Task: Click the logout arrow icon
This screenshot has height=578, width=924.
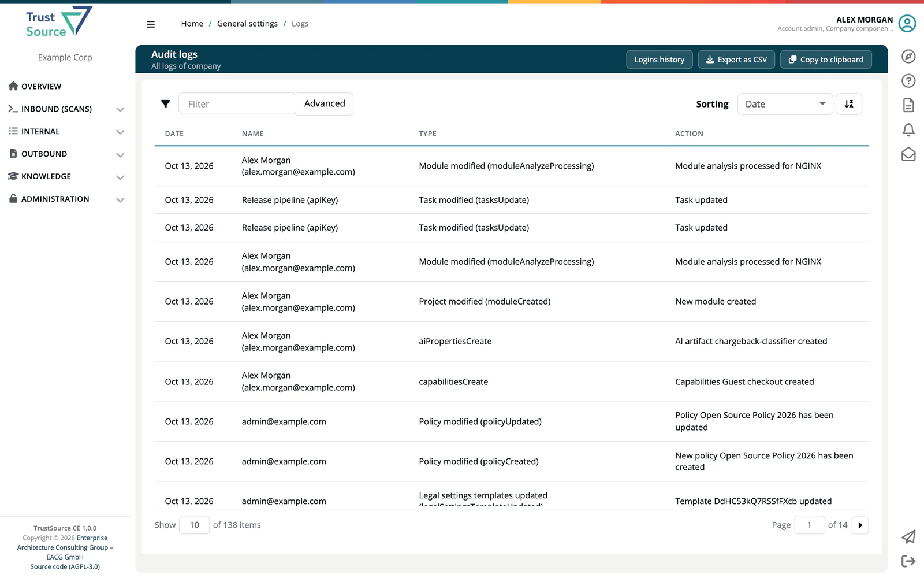Action: [x=908, y=561]
